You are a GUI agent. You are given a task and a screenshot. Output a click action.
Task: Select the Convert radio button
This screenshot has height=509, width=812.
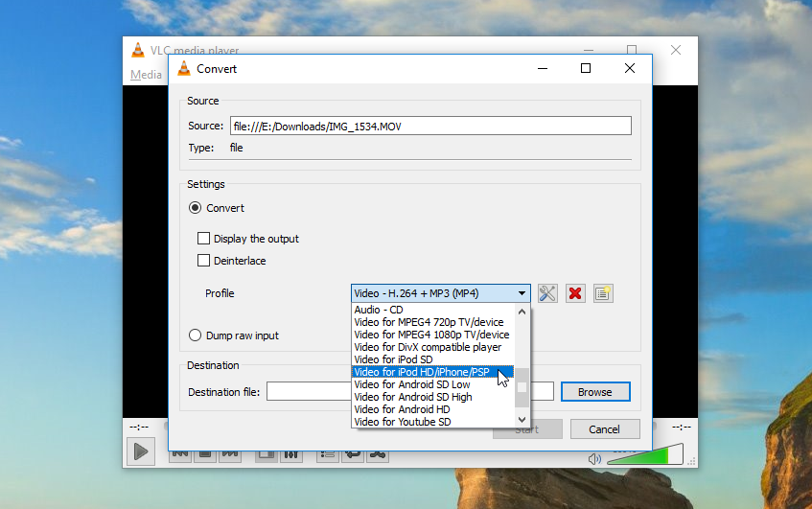pyautogui.click(x=195, y=208)
